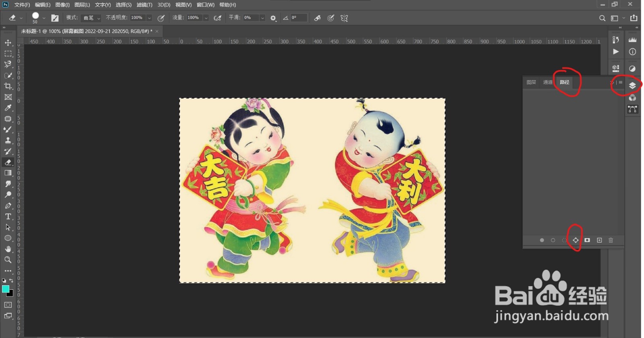Screen dimensions: 644x338
Task: Select the Pen tool
Action: [x=8, y=206]
